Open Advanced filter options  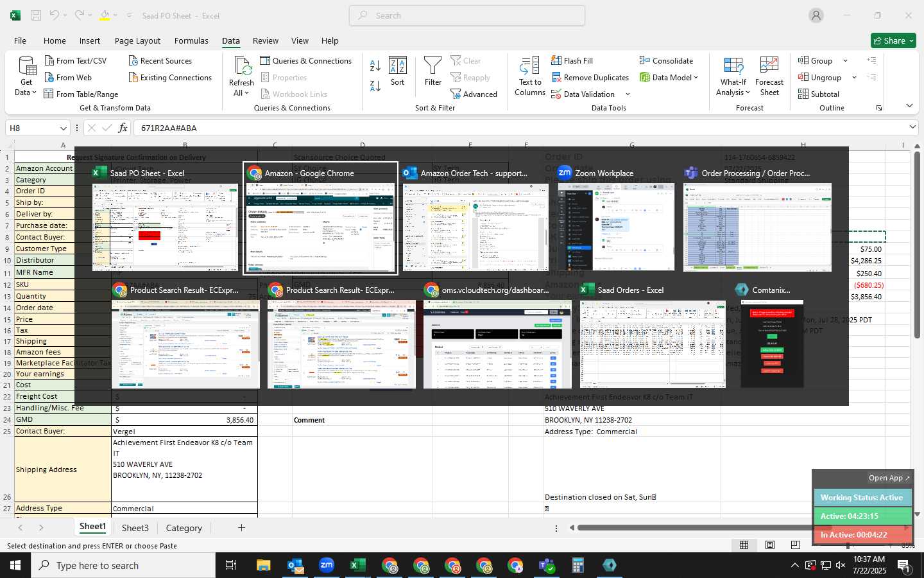coord(474,94)
